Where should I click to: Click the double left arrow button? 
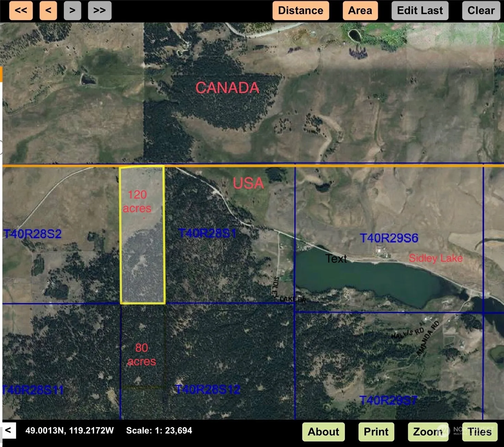pyautogui.click(x=21, y=11)
